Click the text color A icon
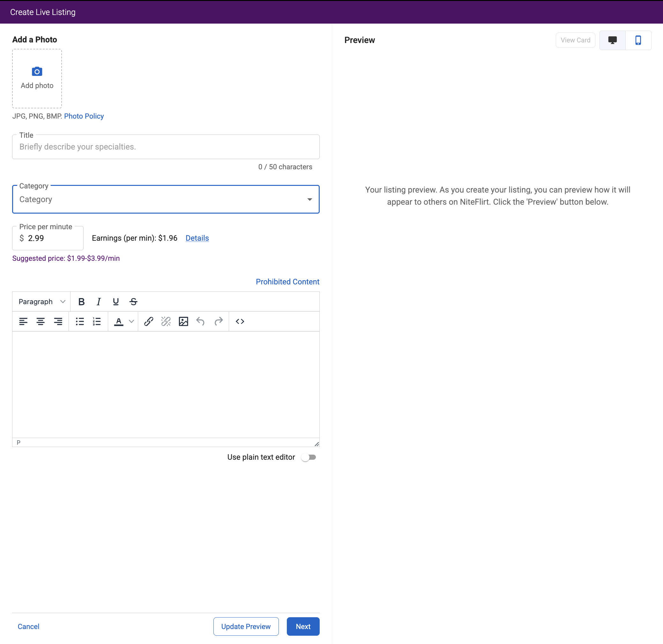Viewport: 663px width, 644px height. (x=119, y=321)
